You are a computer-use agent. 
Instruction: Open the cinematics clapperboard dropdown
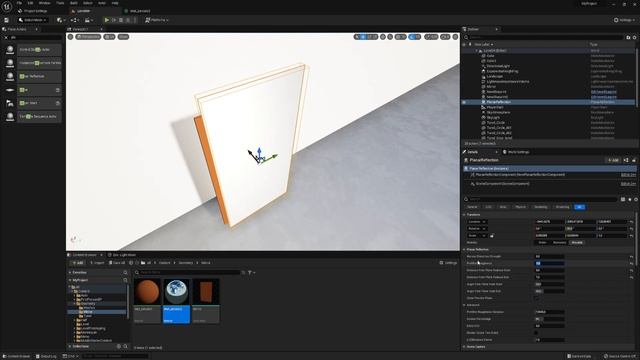88,20
